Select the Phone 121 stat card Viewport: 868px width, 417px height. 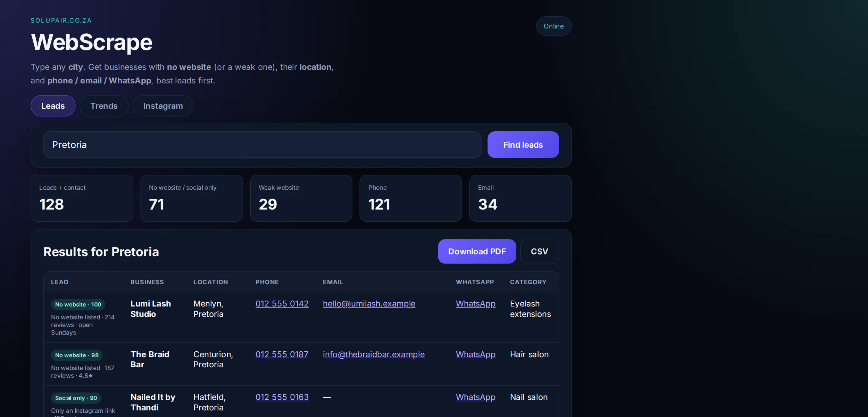click(x=411, y=198)
